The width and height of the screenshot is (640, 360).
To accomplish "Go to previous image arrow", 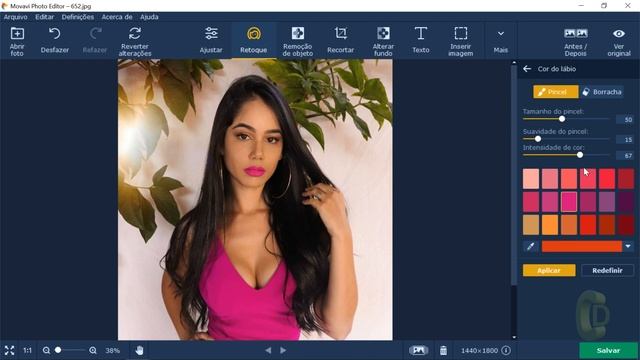I will point(268,350).
